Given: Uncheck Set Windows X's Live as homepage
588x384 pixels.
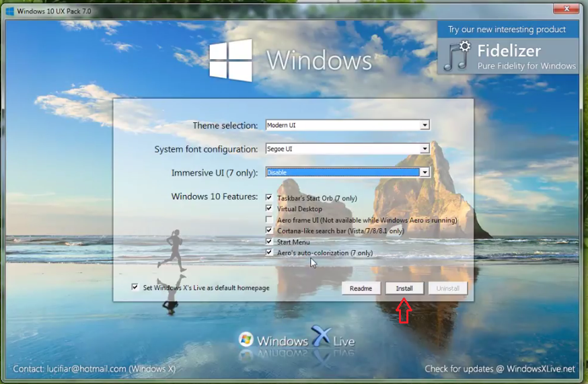Looking at the screenshot, I should coord(136,287).
